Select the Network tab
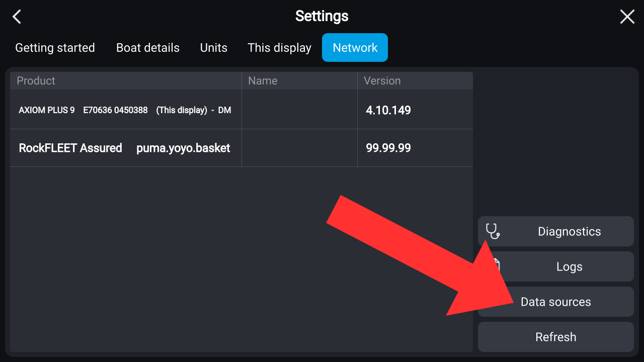The width and height of the screenshot is (644, 362). tap(355, 48)
